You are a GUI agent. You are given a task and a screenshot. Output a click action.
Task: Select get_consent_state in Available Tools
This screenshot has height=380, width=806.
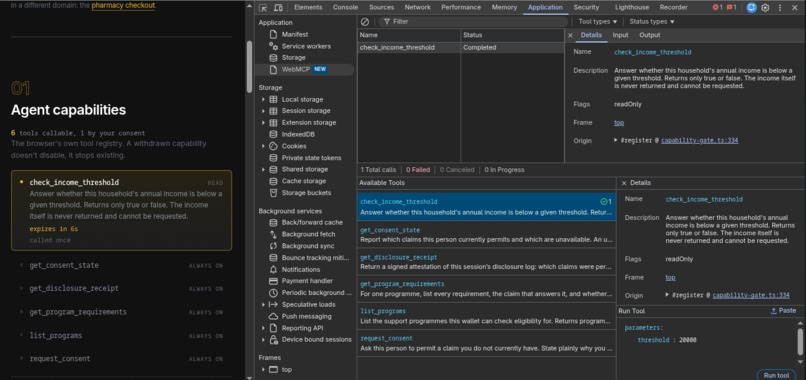point(486,234)
